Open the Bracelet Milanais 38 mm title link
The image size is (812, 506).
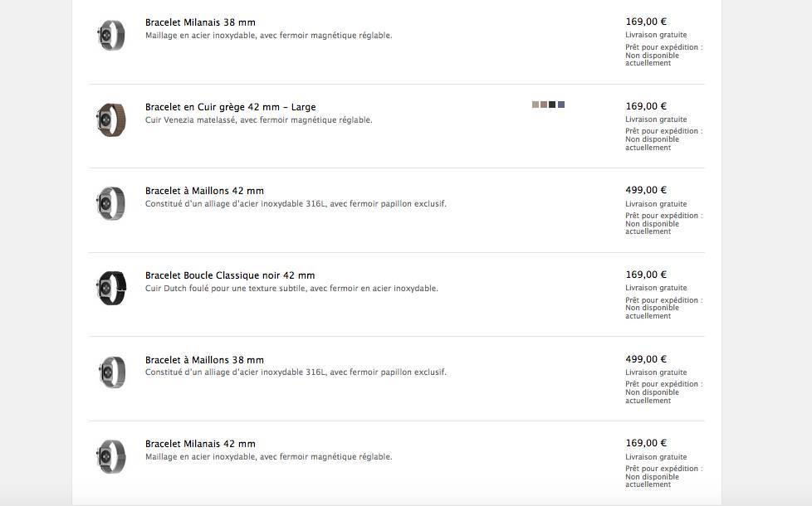click(x=200, y=22)
